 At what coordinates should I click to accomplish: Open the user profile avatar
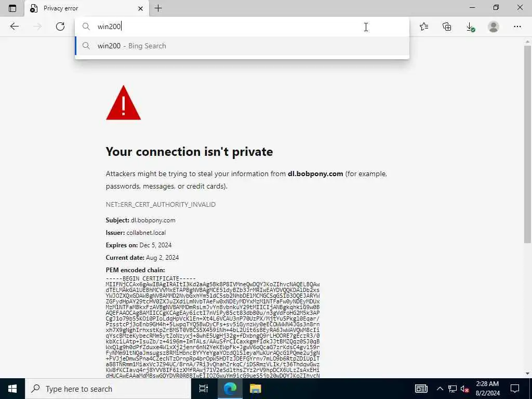pos(494,26)
